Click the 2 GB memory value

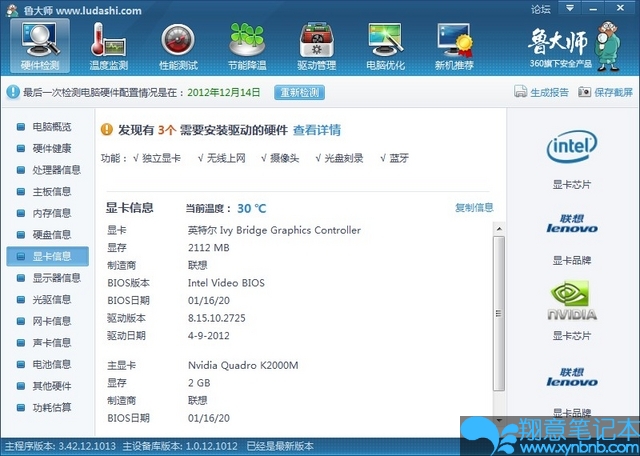coord(199,383)
